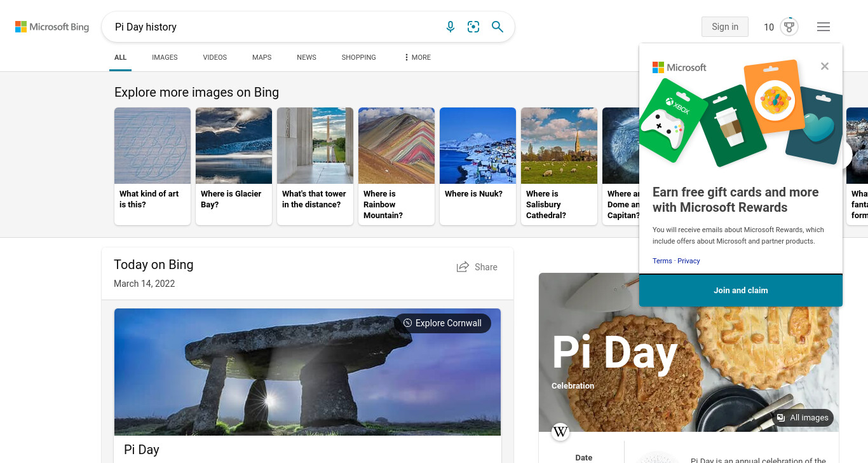Click the 'Today on Bing' heading
868x463 pixels.
pos(154,265)
